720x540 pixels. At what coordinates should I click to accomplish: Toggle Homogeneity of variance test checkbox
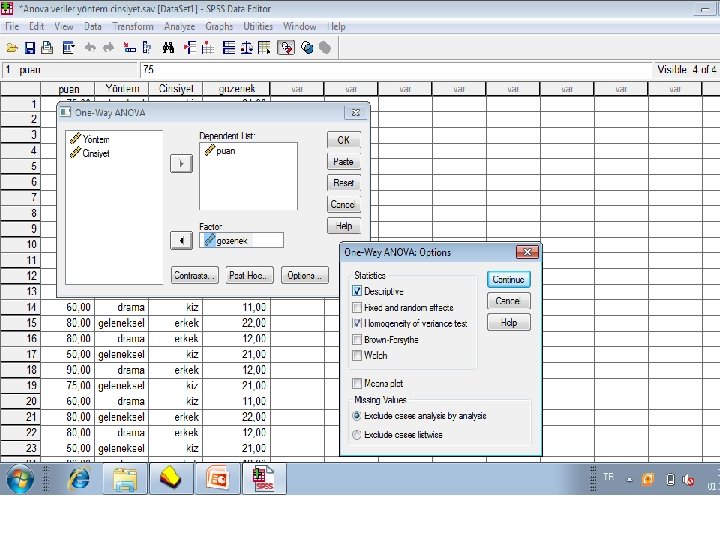click(x=357, y=323)
